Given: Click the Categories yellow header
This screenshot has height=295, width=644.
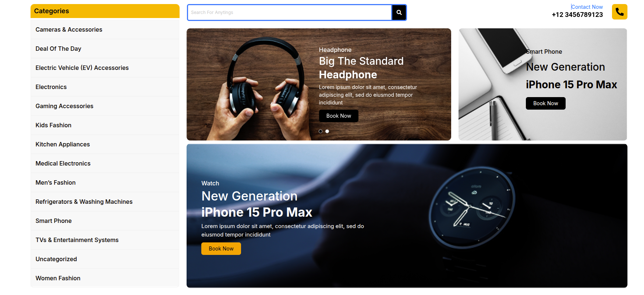Looking at the screenshot, I should coord(105,11).
